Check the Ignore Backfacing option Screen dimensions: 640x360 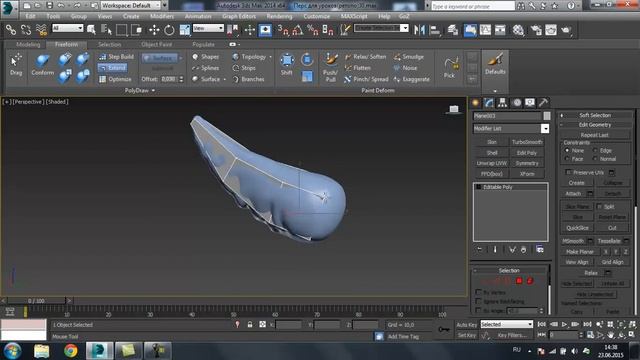pyautogui.click(x=478, y=301)
